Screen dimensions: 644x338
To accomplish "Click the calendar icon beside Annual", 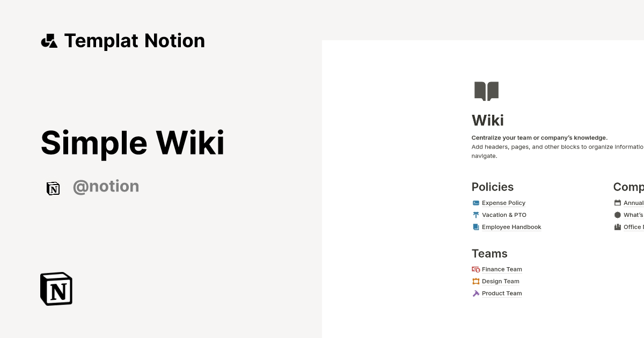I will pyautogui.click(x=618, y=203).
